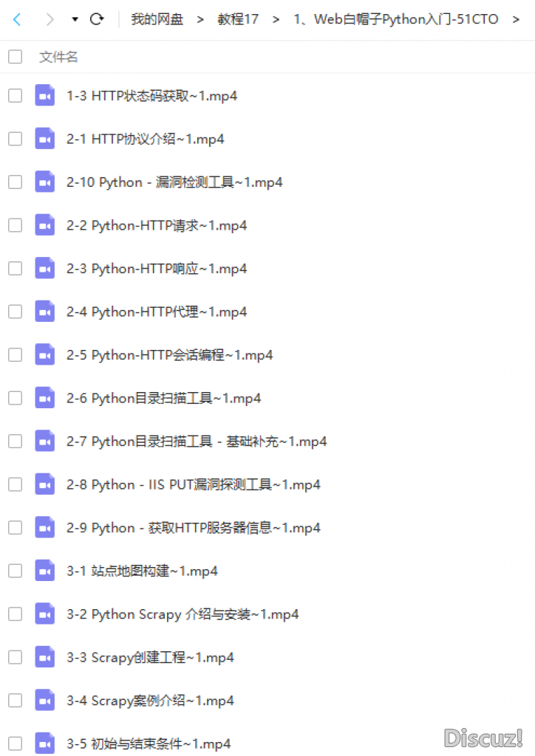Select file name 2-6 Python目录扫描工具~1.mp4
The width and height of the screenshot is (535, 756).
[164, 398]
